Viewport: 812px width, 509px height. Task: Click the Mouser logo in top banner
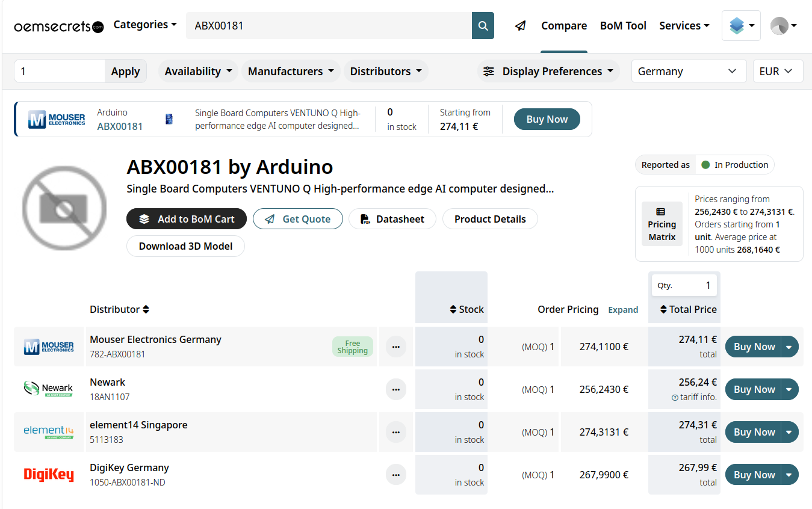pyautogui.click(x=57, y=119)
